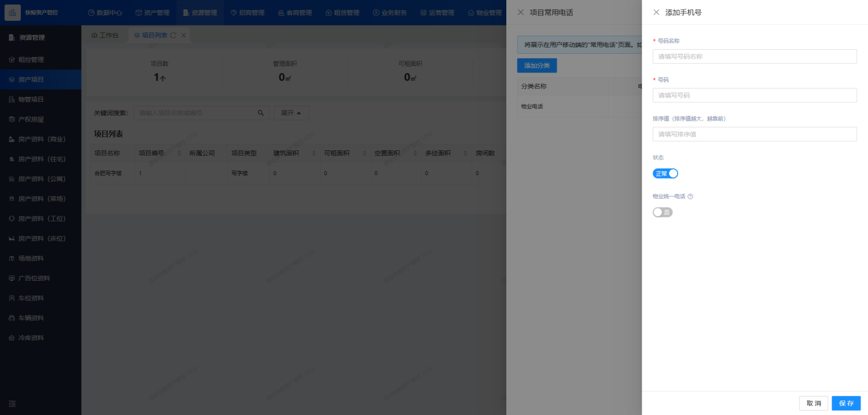868x415 pixels.
Task: Focus the 排序值 input field
Action: click(x=755, y=134)
